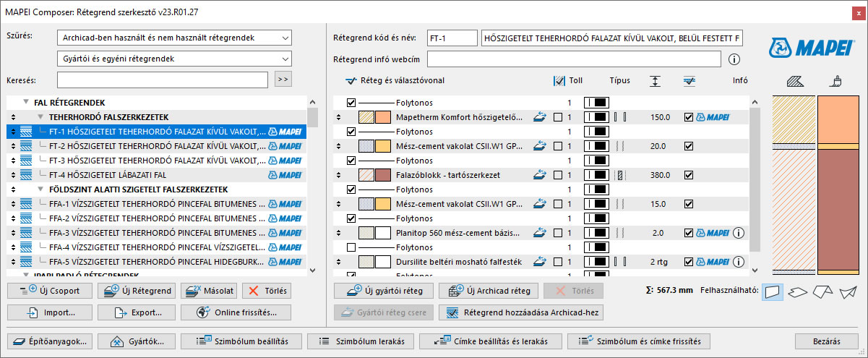Screen dimensions: 868x358
Task: Click the info icon beside Rétegrend infó webcím
Action: tap(735, 59)
